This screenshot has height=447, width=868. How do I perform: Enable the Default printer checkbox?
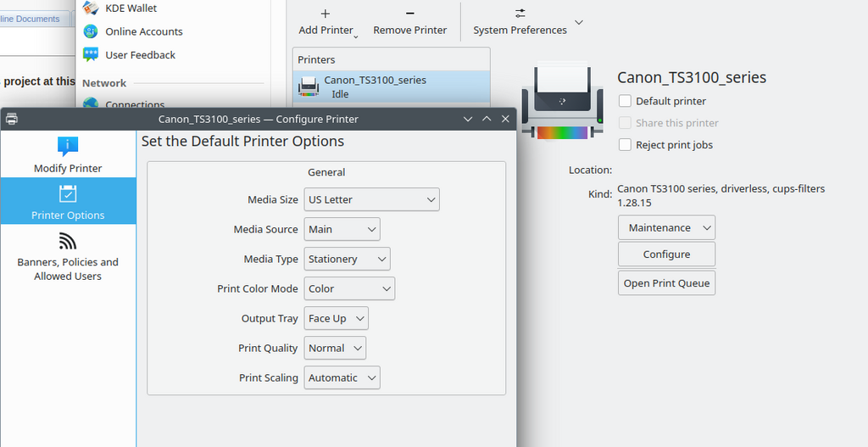[625, 101]
